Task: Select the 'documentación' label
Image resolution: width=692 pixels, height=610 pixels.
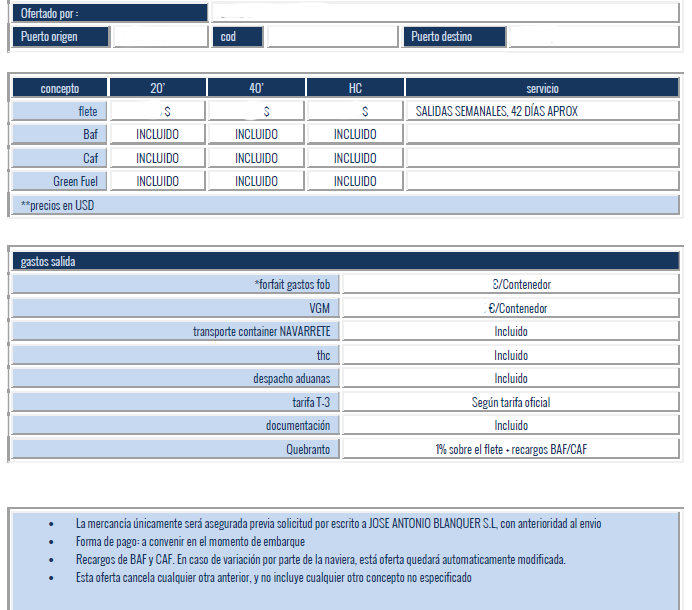Action: coord(176,425)
